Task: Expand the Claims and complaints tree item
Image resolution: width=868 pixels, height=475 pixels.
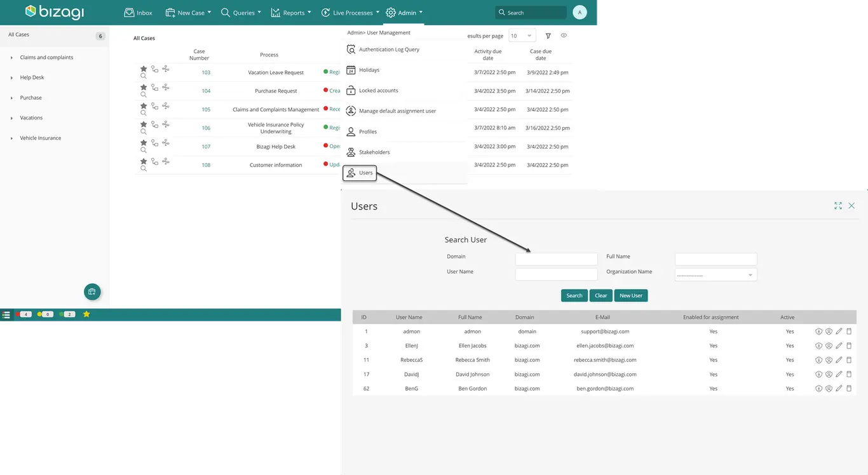Action: point(11,58)
